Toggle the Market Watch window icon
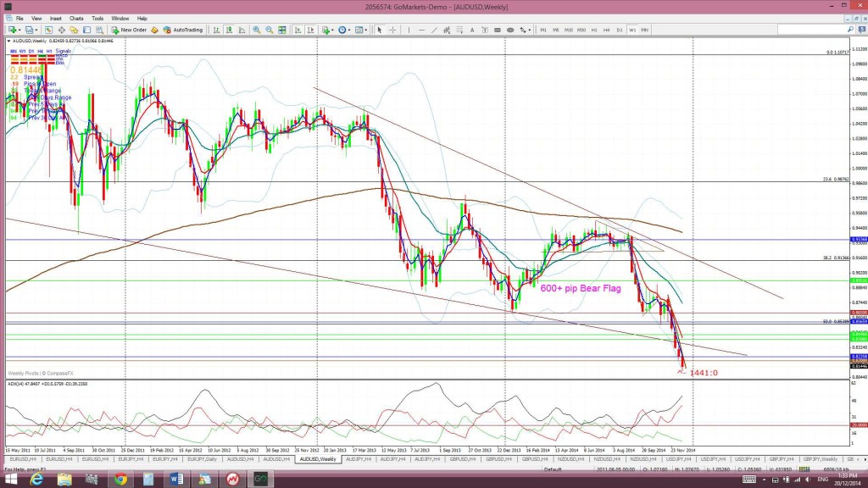This screenshot has height=488, width=868. point(48,30)
